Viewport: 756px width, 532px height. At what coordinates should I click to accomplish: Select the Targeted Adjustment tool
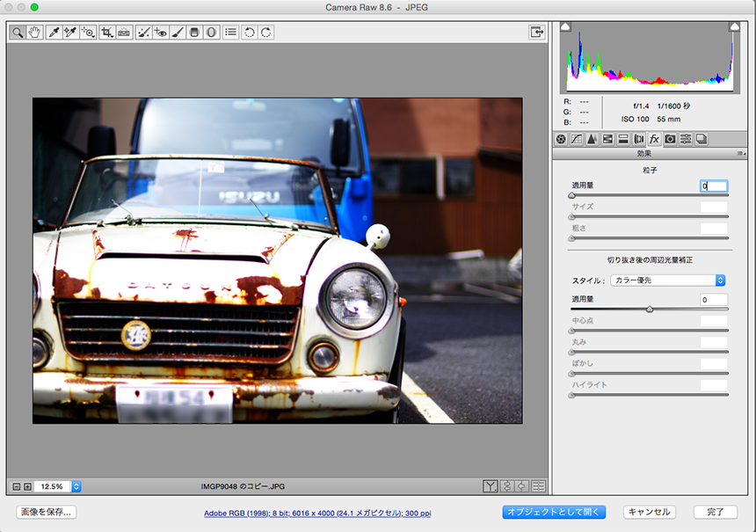tap(88, 33)
